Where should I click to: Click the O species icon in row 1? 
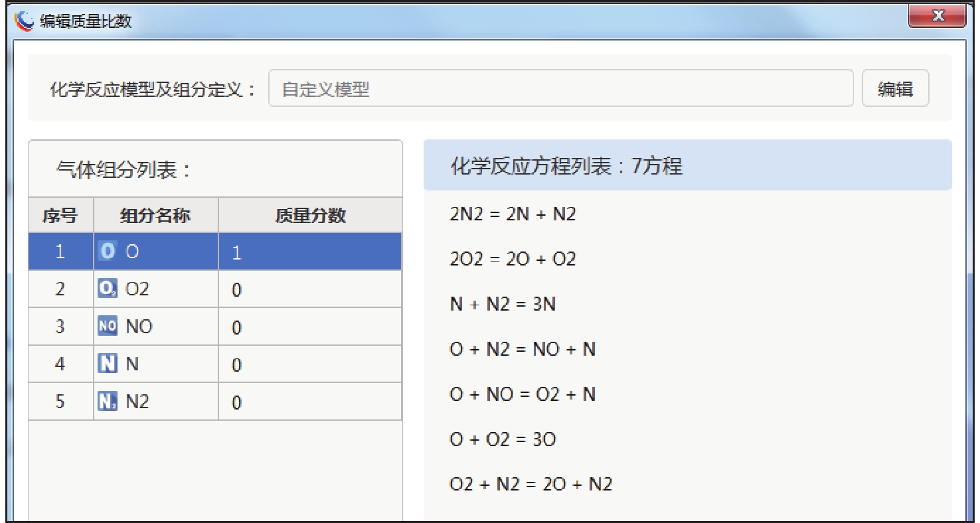(108, 252)
